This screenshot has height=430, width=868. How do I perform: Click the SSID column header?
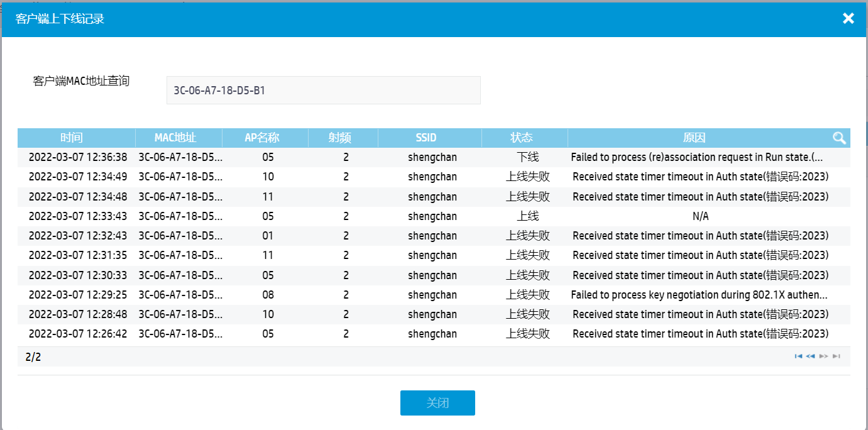coord(430,138)
